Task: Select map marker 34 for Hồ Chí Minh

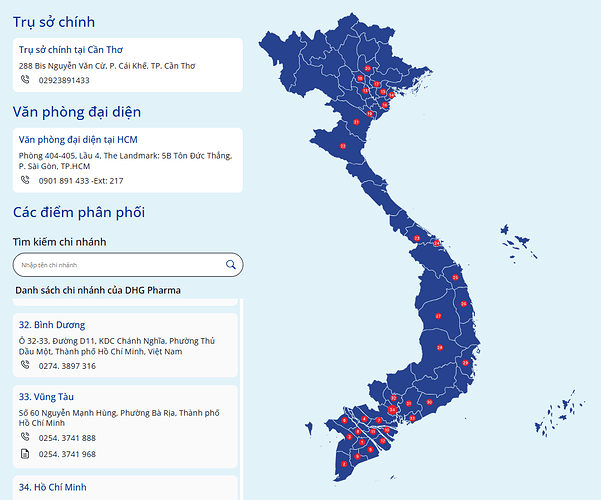Action: click(392, 410)
